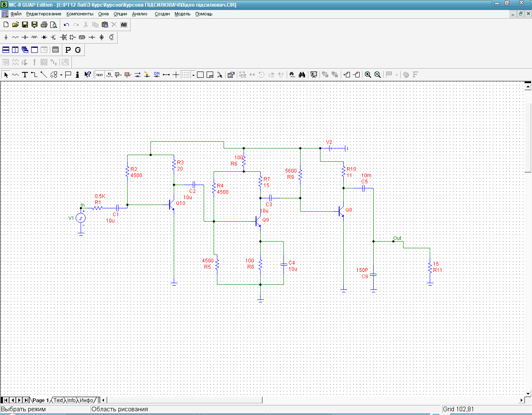Select the capacitor component tool
The height and width of the screenshot is (415, 532).
pyautogui.click(x=25, y=37)
